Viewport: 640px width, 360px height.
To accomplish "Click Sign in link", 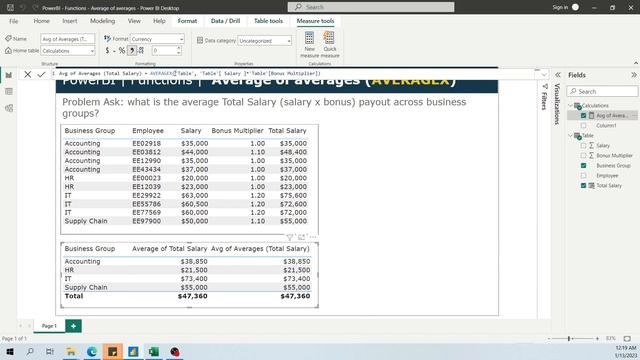I will (x=560, y=7).
